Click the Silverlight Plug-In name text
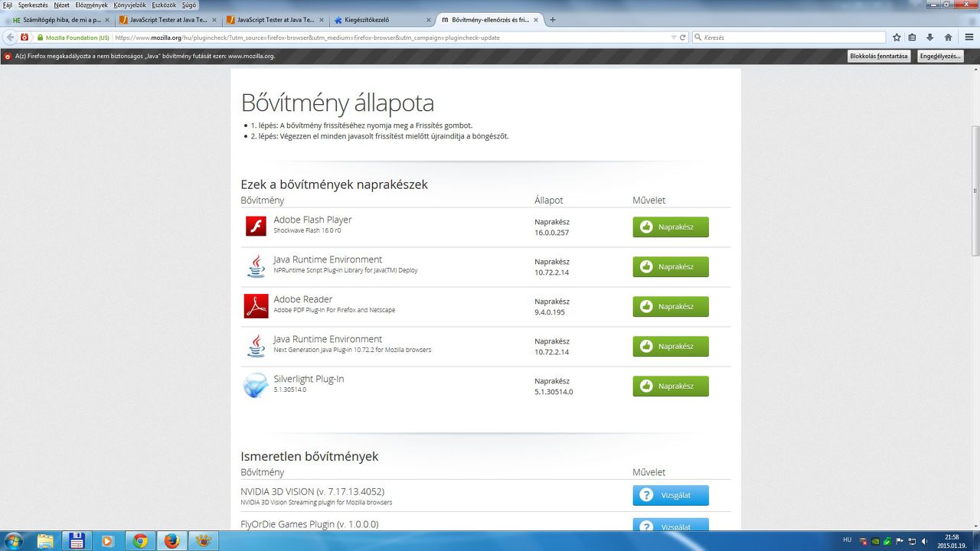This screenshot has height=551, width=980. point(309,379)
